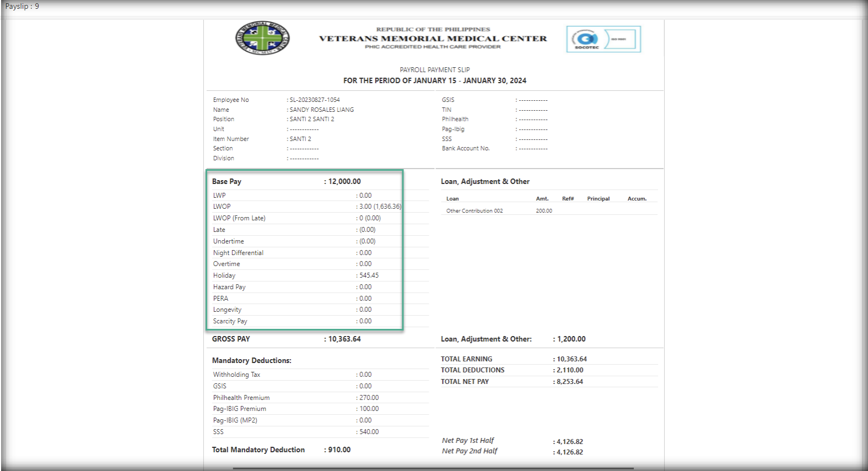Click the Net Pay 1st Half amount
Screen dimensions: 868x471
pos(569,442)
